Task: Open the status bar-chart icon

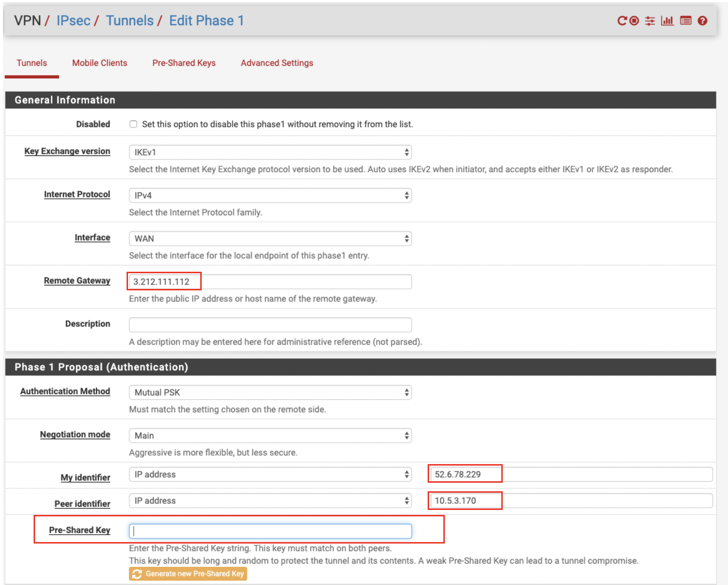Action: tap(667, 21)
